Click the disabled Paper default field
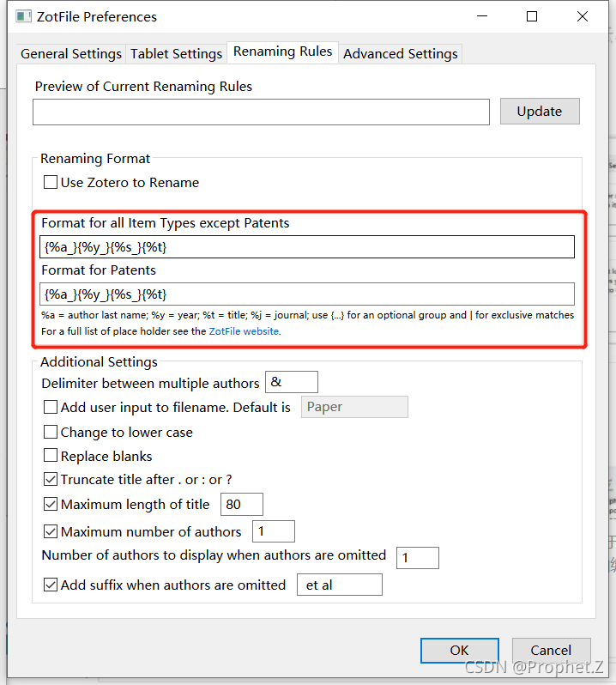 pos(354,407)
